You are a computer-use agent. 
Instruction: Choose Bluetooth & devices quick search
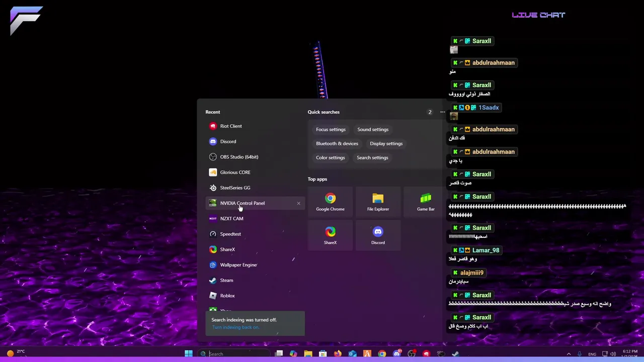(337, 144)
